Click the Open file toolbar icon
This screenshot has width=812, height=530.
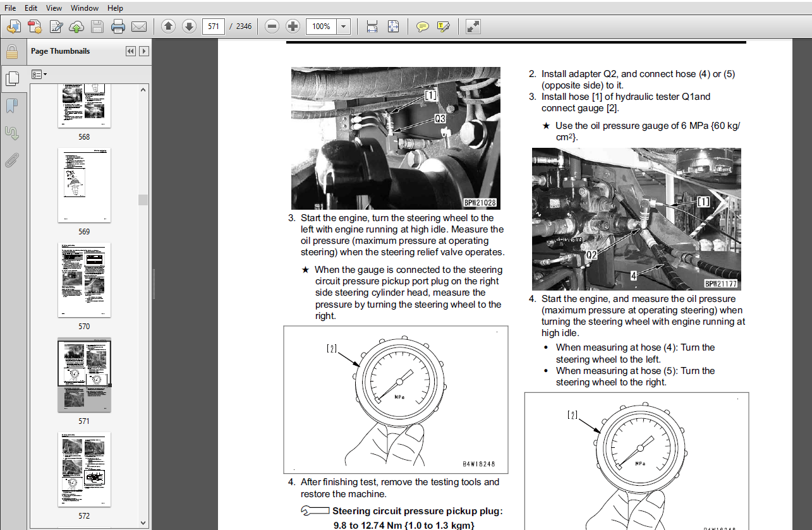click(14, 27)
